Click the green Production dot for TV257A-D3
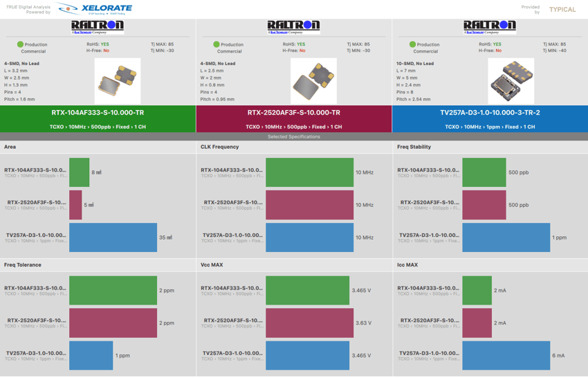 coord(412,44)
